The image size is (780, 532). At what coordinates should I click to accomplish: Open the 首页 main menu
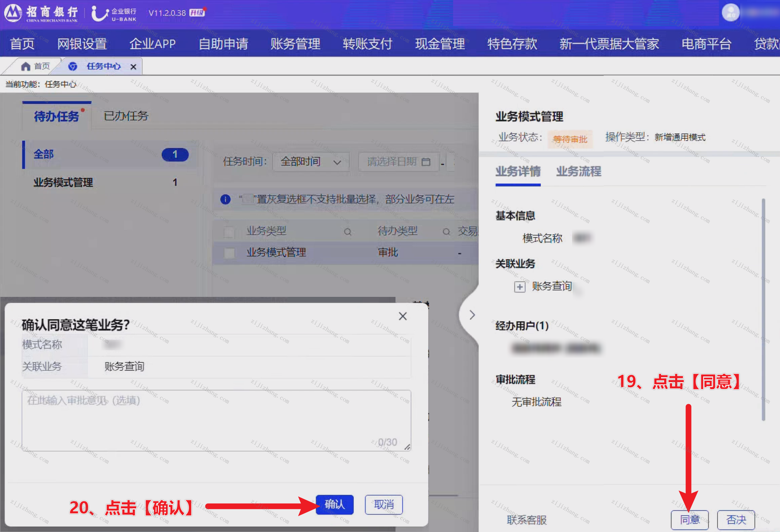tap(22, 44)
